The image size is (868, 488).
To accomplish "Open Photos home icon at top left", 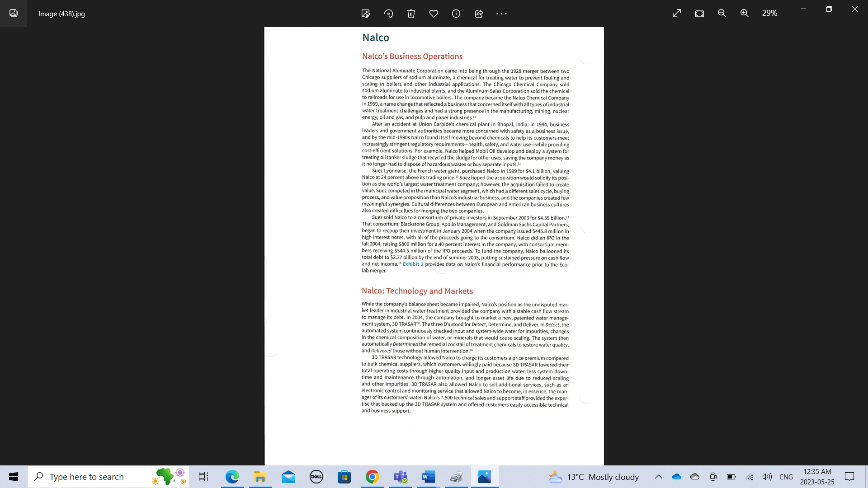I will click(x=14, y=14).
